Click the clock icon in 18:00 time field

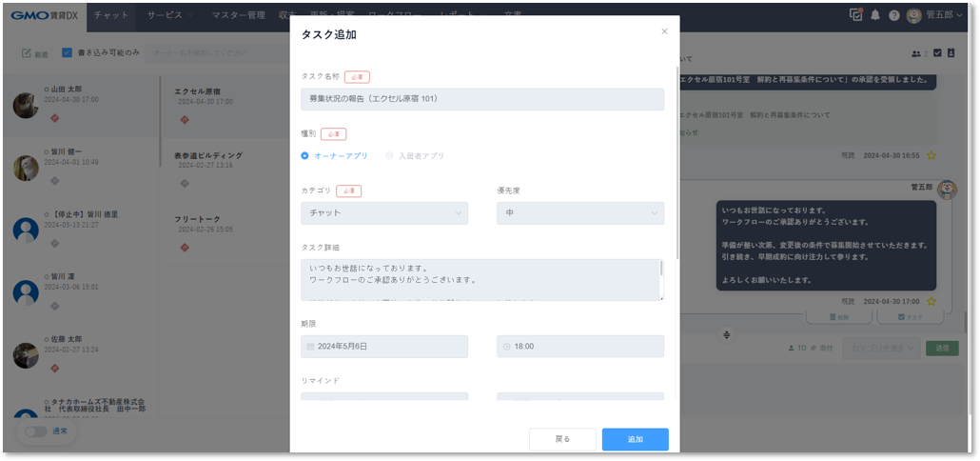[x=506, y=347]
